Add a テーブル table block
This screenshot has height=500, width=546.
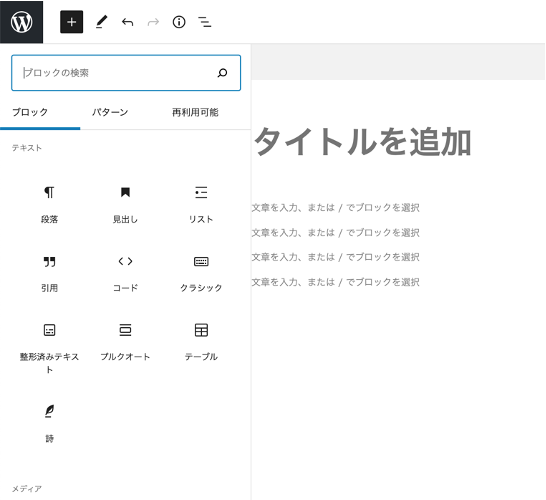[x=201, y=342]
